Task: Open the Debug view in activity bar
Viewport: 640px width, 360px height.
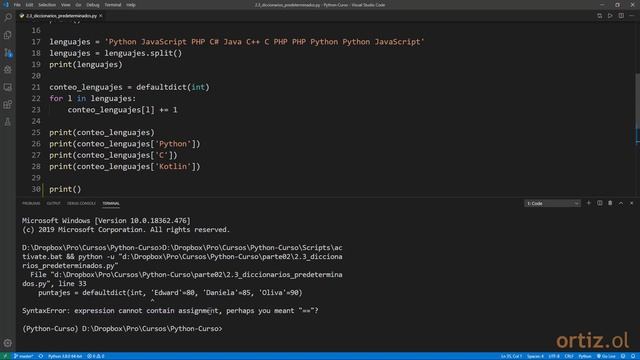Action: coord(8,70)
